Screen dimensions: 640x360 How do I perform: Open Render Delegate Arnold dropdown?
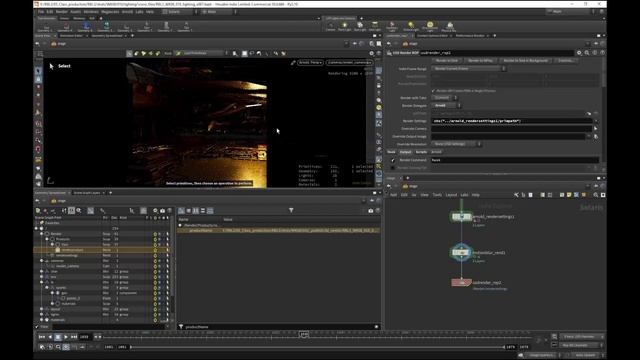tap(447, 106)
